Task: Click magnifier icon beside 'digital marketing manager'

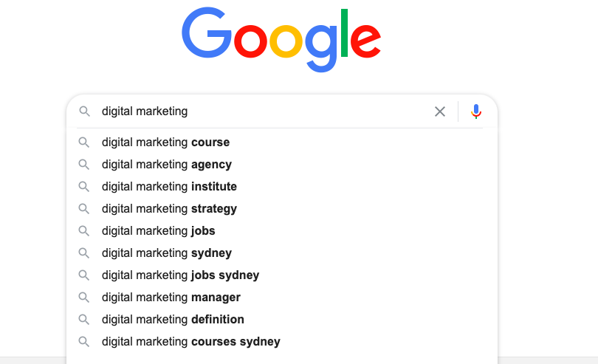Action: coord(84,298)
